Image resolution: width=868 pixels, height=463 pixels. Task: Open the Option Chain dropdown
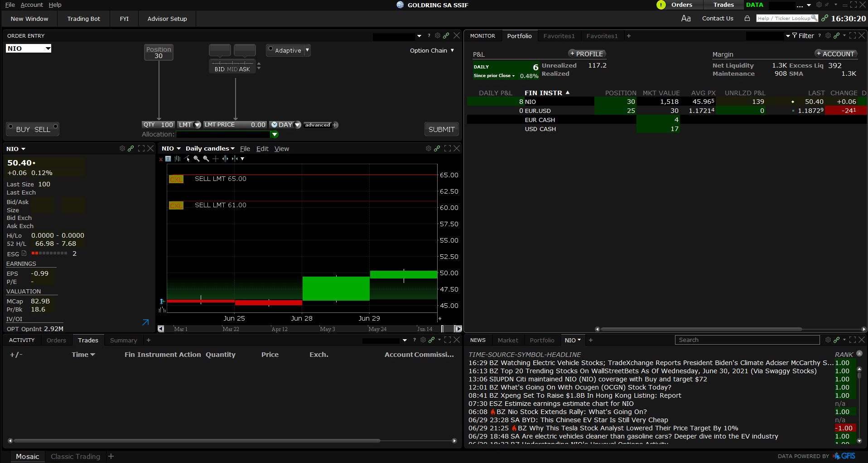pos(431,50)
